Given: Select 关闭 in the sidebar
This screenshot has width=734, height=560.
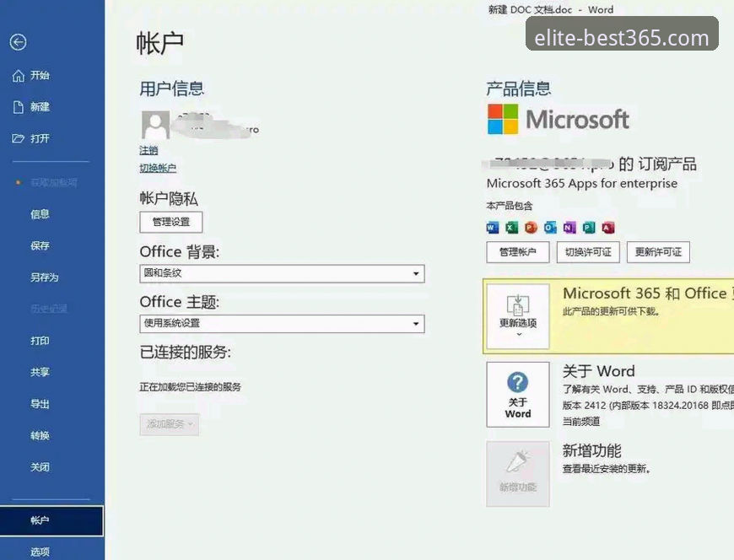Looking at the screenshot, I should (x=40, y=467).
